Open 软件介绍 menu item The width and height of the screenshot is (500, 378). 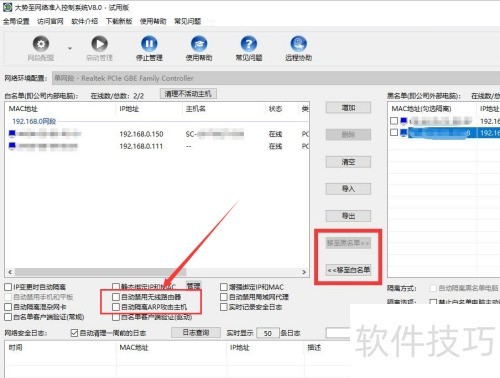pyautogui.click(x=84, y=21)
